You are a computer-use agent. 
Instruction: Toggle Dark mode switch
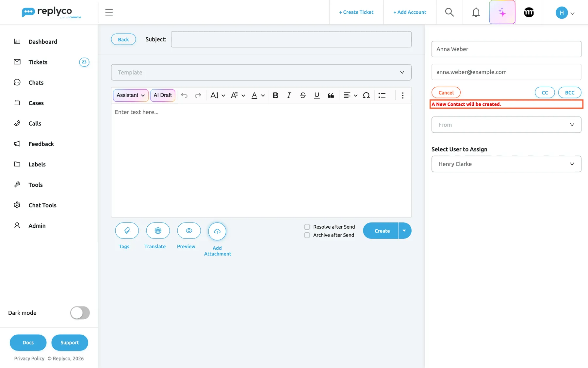(80, 313)
